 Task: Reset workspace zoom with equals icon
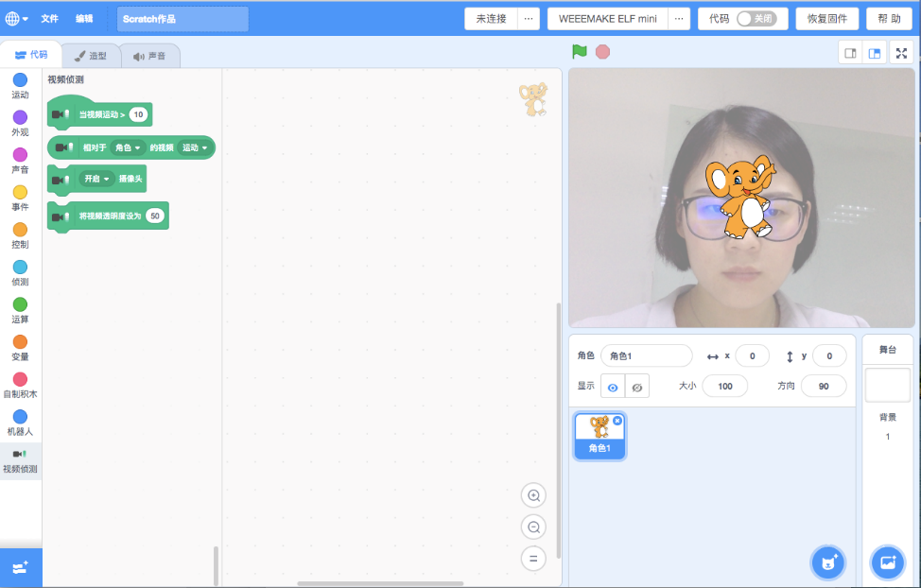pyautogui.click(x=533, y=559)
